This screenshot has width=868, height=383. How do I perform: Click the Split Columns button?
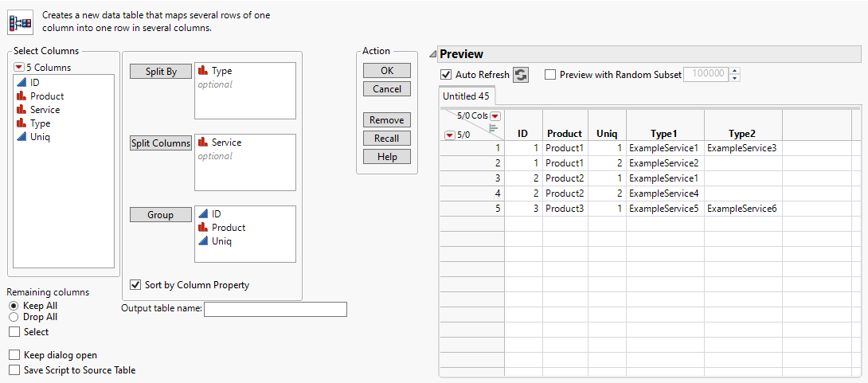click(x=161, y=143)
